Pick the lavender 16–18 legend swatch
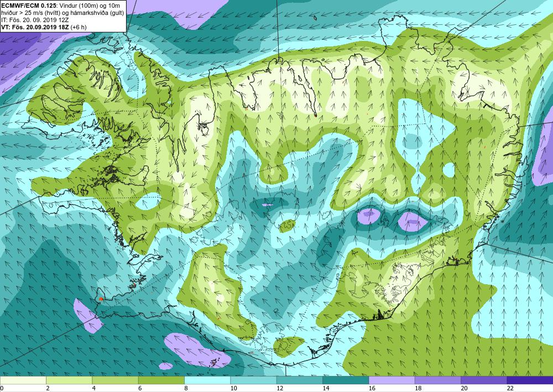Image resolution: width=553 pixels, height=392 pixels. pyautogui.click(x=392, y=380)
